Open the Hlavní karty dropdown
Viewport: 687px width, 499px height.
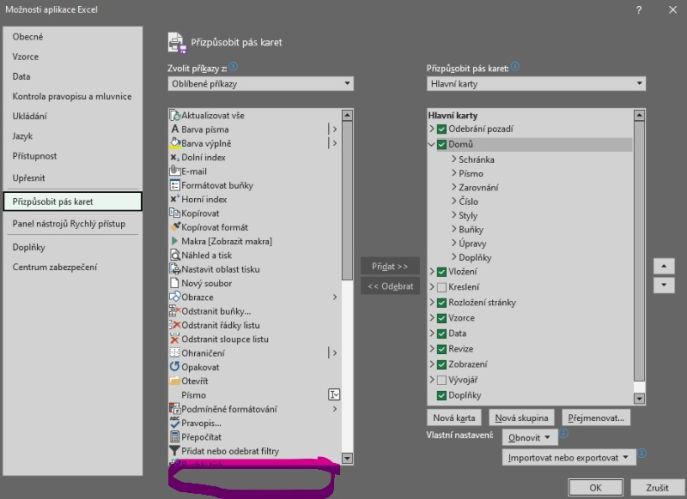pos(536,84)
